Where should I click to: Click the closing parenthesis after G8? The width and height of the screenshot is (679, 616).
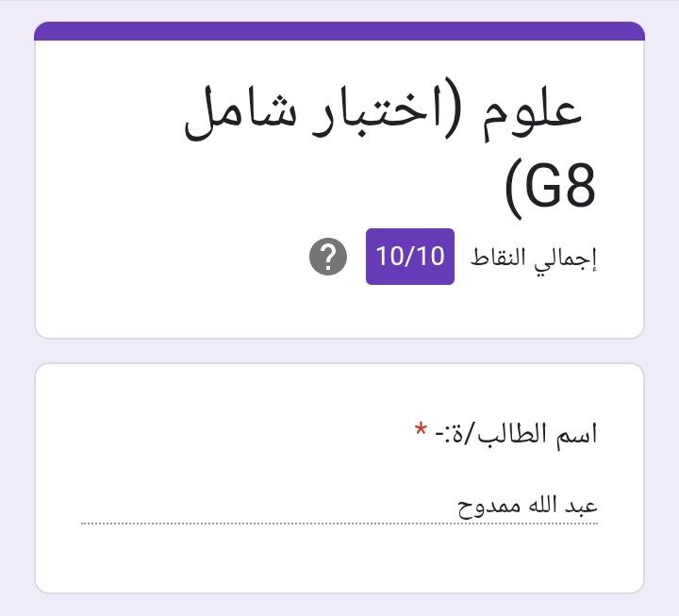[513, 188]
